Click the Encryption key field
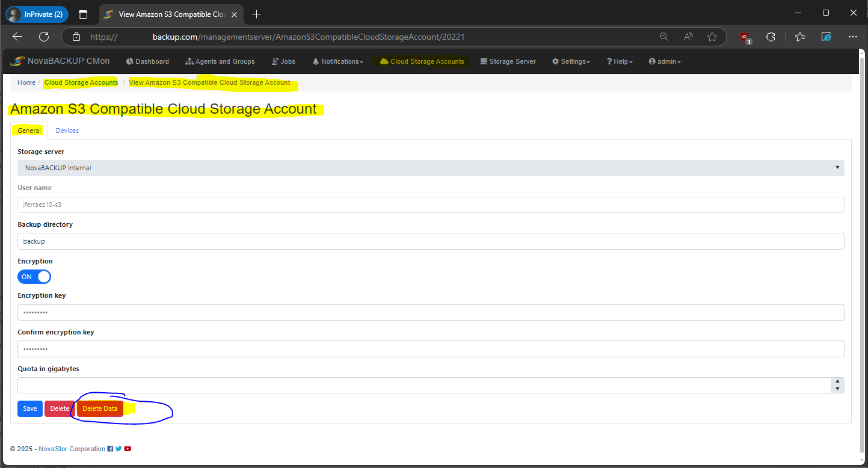Screen dimensions: 868x468 click(x=431, y=312)
